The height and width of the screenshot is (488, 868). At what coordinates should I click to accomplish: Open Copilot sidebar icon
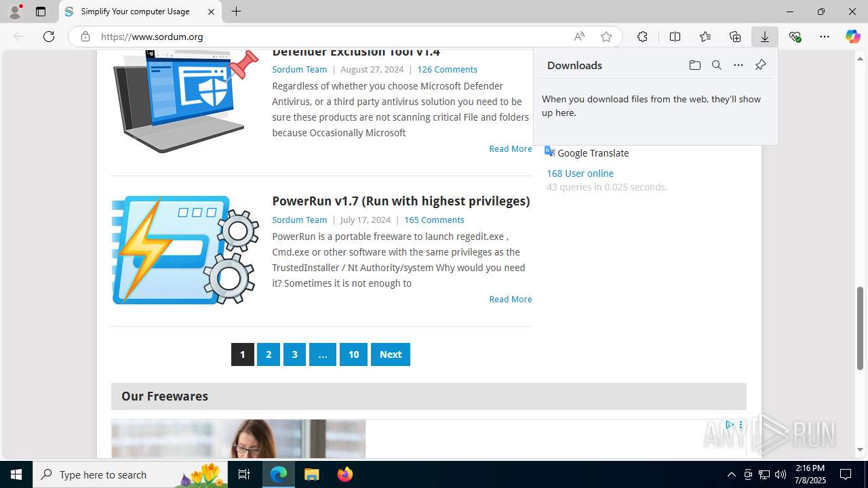click(852, 37)
